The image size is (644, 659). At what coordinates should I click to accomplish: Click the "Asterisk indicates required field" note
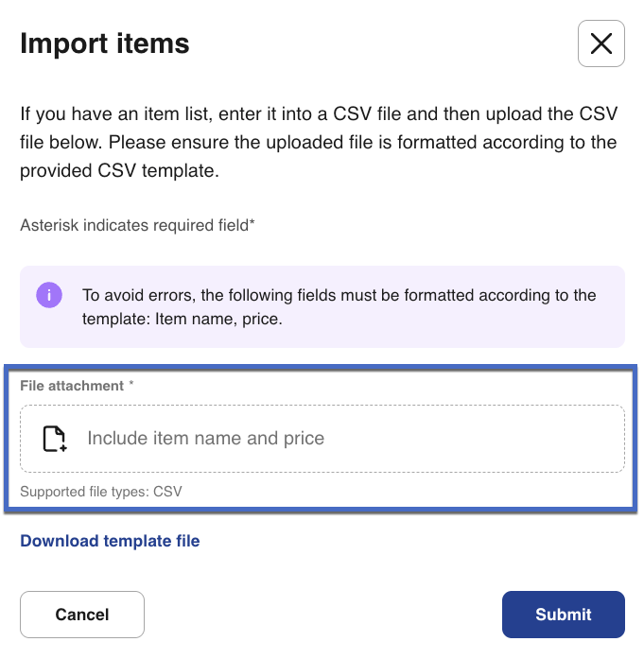coord(137,225)
